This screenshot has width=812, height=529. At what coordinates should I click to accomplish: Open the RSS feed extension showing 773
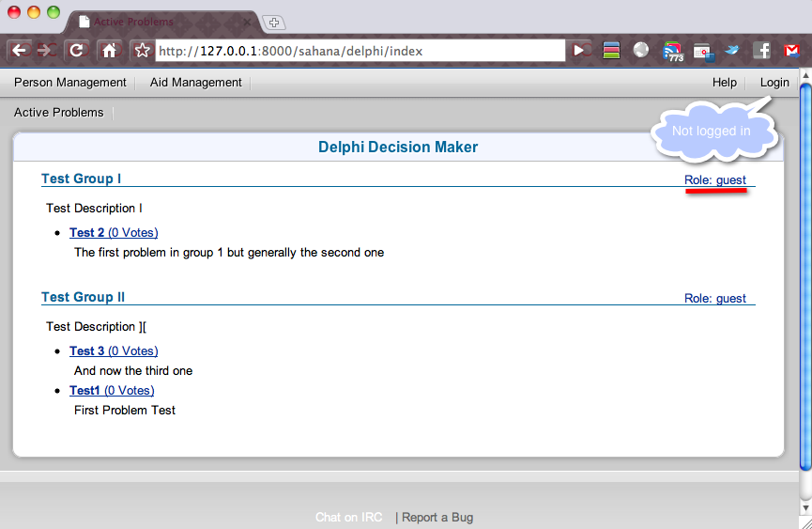click(672, 52)
